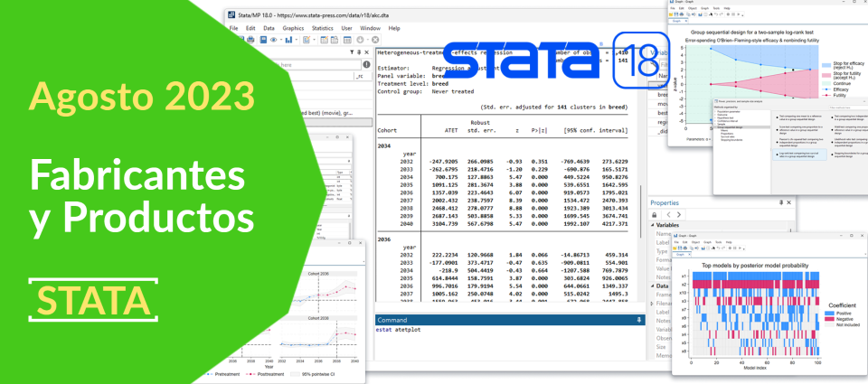The width and height of the screenshot is (868, 384).
Task: Open Viewer icon dropdown arrow
Action: coord(281,39)
